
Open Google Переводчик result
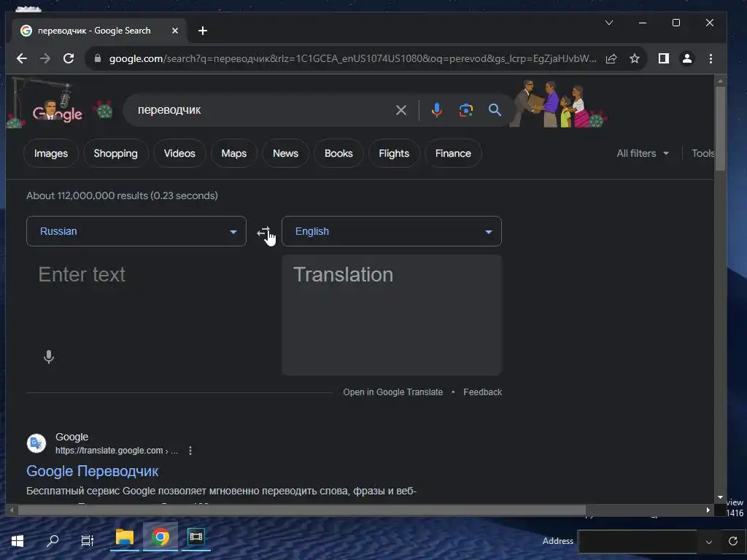point(93,471)
